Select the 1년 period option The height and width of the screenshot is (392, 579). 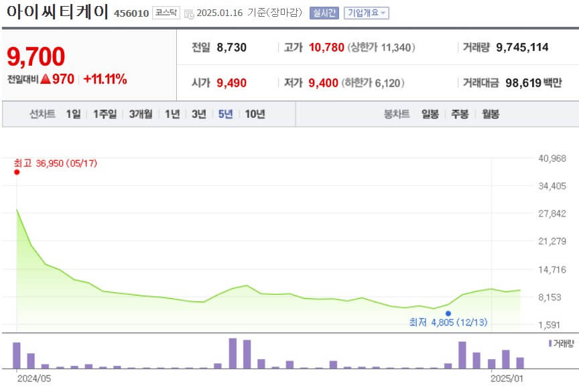171,114
